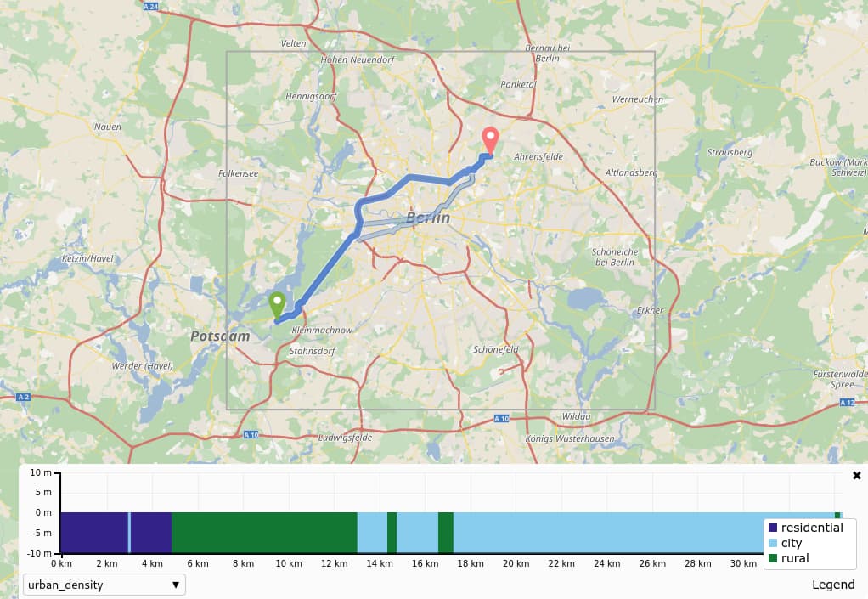The width and height of the screenshot is (868, 599).
Task: Select the thick blue main route line
Action: (x=327, y=266)
